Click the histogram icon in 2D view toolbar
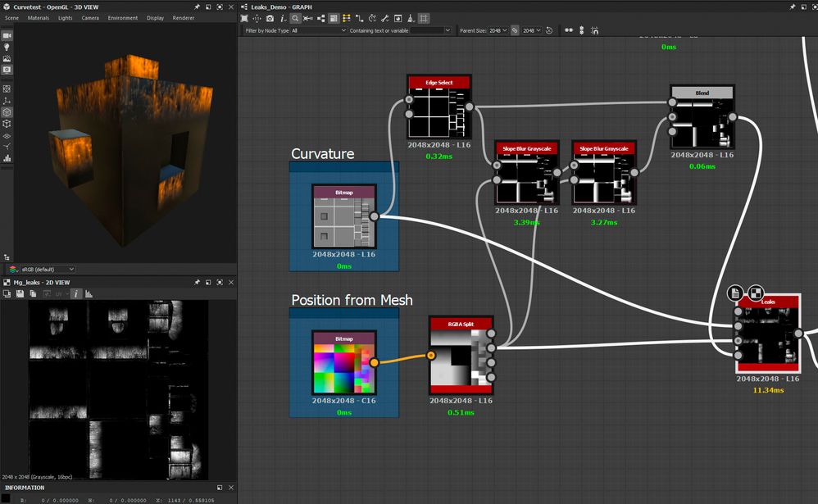 [x=89, y=293]
